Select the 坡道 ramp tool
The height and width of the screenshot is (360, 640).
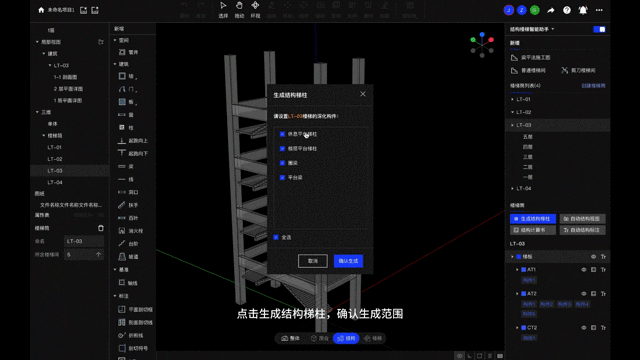pos(128,257)
